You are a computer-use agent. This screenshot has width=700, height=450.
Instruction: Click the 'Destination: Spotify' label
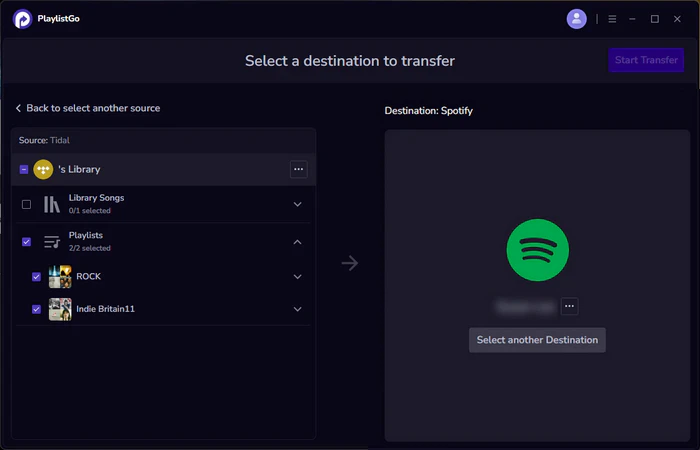(x=429, y=111)
